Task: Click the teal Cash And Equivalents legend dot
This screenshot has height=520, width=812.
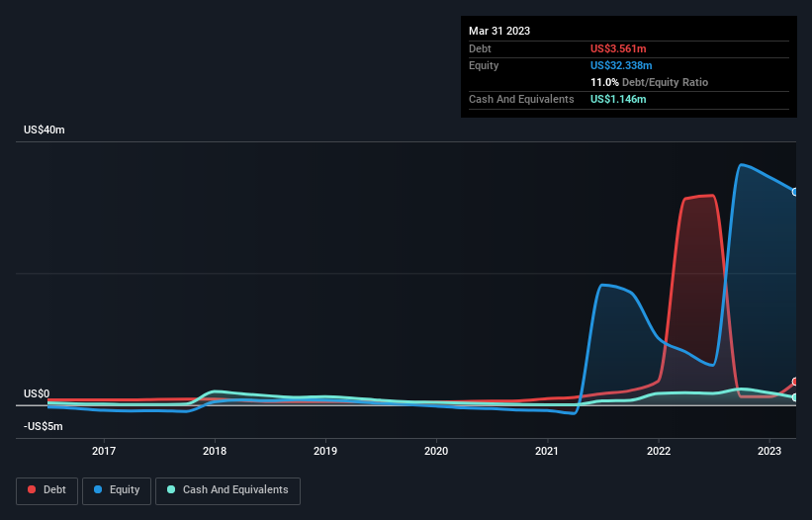Action: [x=171, y=489]
